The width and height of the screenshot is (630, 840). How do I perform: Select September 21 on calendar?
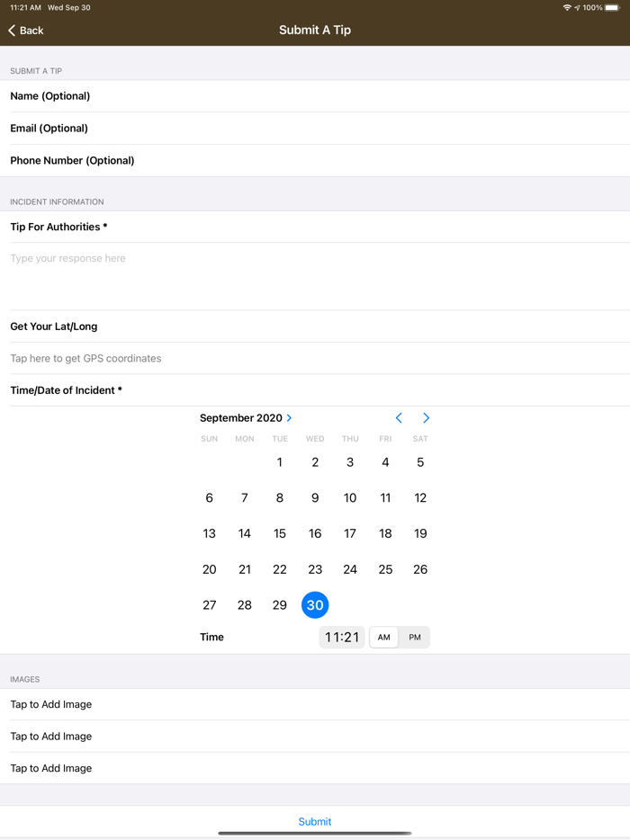click(245, 569)
